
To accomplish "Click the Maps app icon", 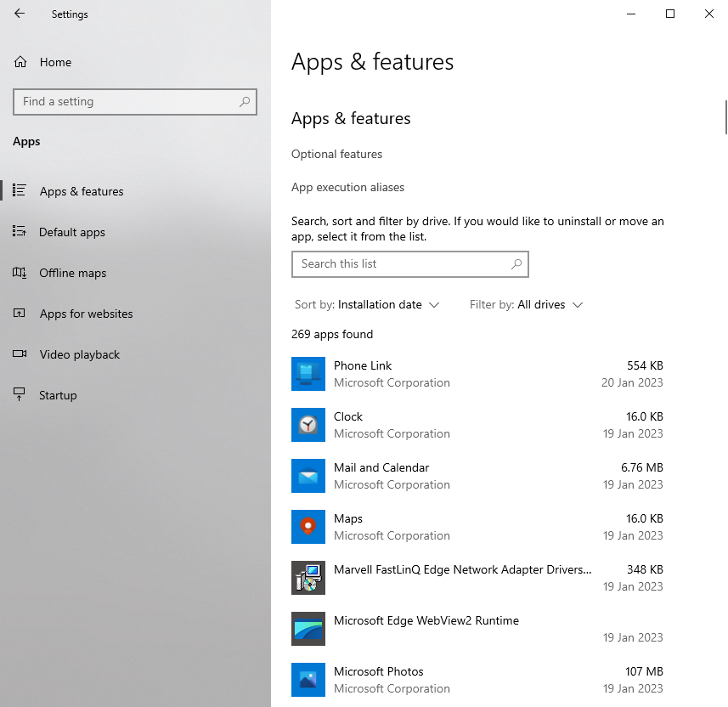I will click(x=308, y=527).
